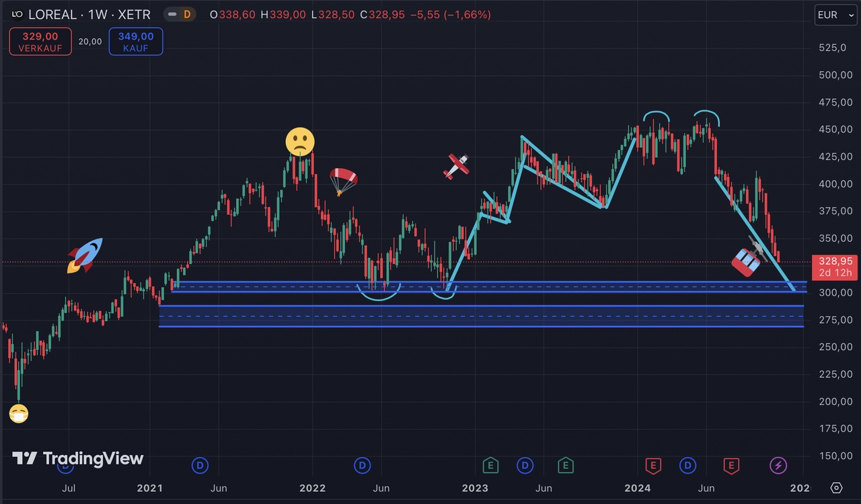Select the masked face emoji sticker
The height and width of the screenshot is (504, 861).
point(19,413)
